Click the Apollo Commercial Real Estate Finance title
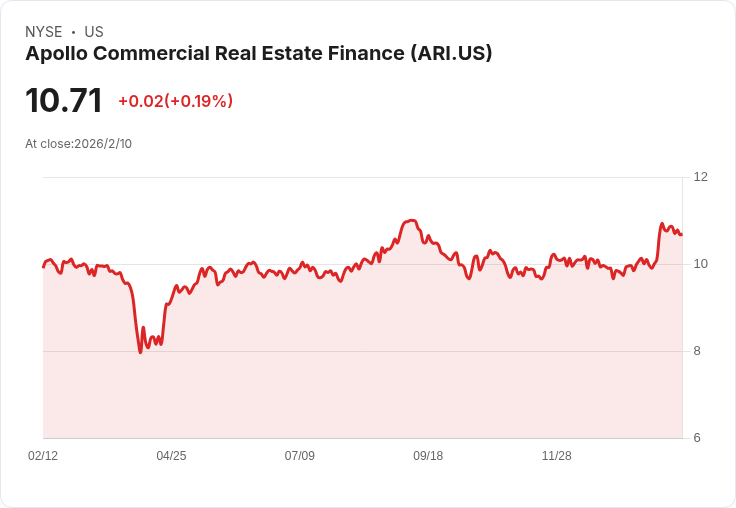Screen dimensions: 736x508 259,54
